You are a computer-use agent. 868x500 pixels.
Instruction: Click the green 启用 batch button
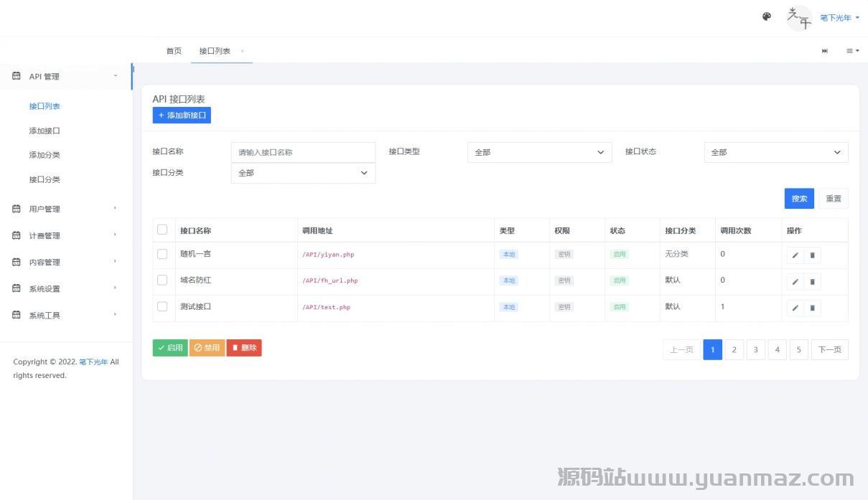[170, 348]
